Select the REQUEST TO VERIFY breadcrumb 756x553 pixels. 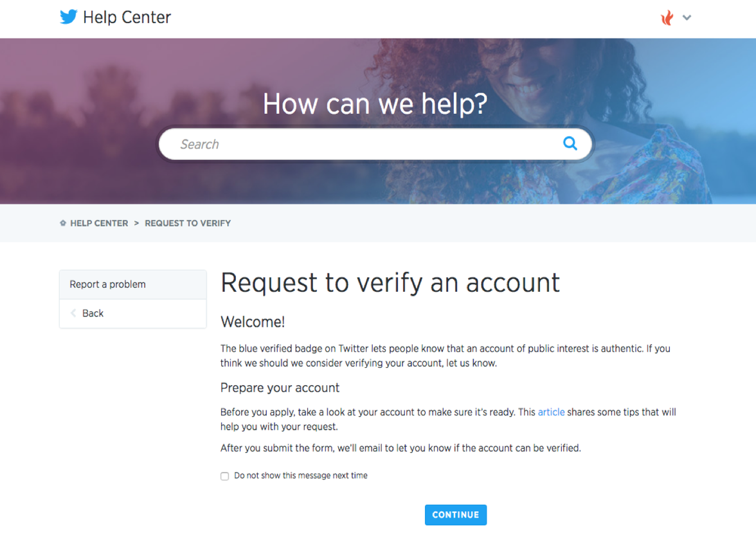coord(188,223)
